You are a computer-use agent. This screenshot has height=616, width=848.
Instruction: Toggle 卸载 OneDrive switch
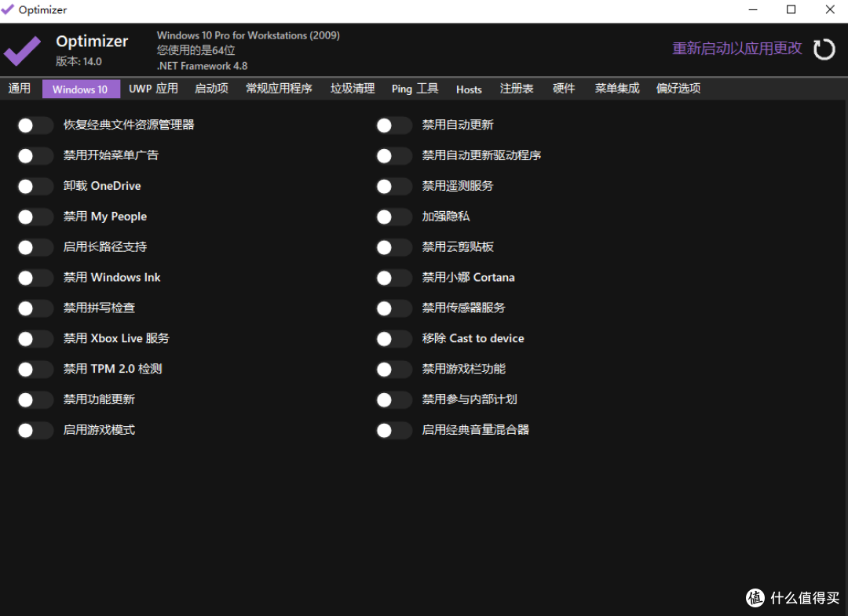point(35,187)
